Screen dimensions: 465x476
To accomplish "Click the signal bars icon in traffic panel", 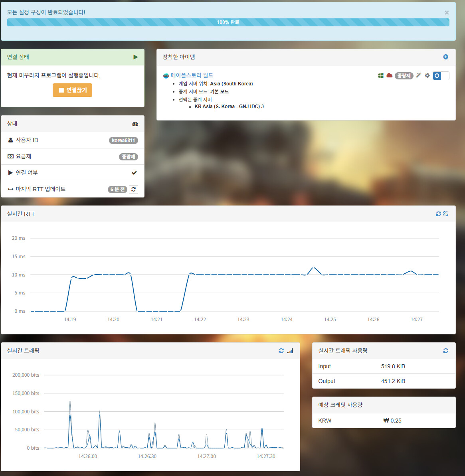I will click(290, 351).
